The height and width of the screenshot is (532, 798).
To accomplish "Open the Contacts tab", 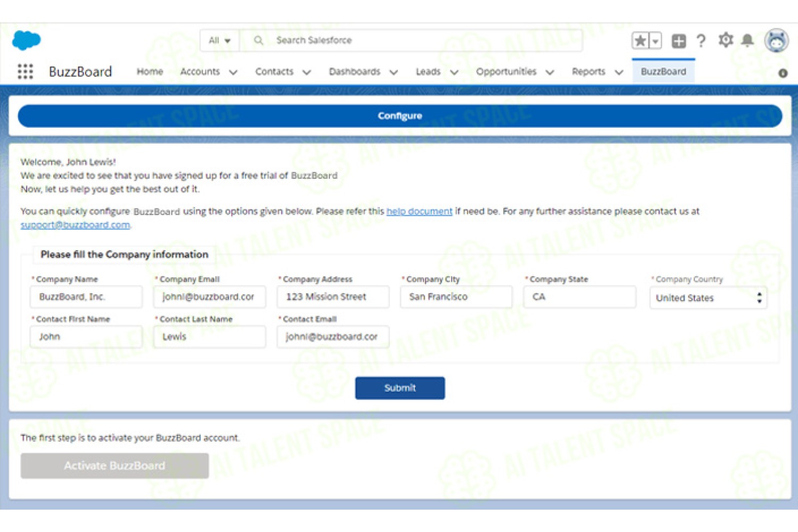I will point(275,71).
